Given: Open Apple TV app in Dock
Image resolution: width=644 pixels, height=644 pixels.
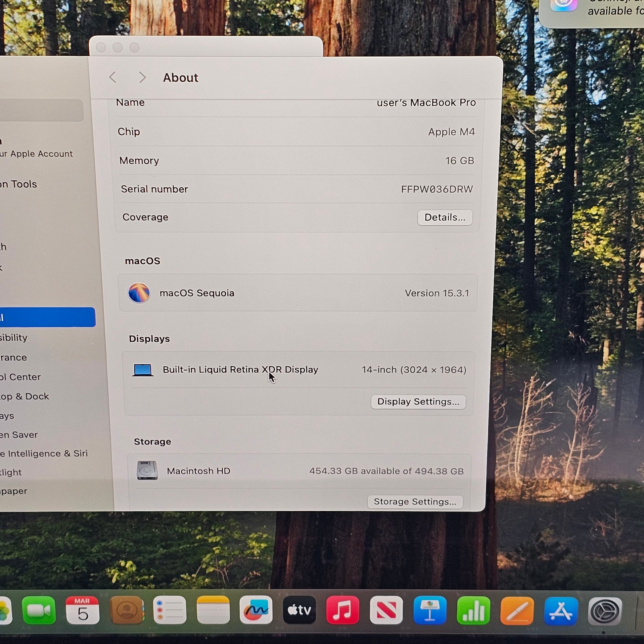Looking at the screenshot, I should [x=299, y=610].
